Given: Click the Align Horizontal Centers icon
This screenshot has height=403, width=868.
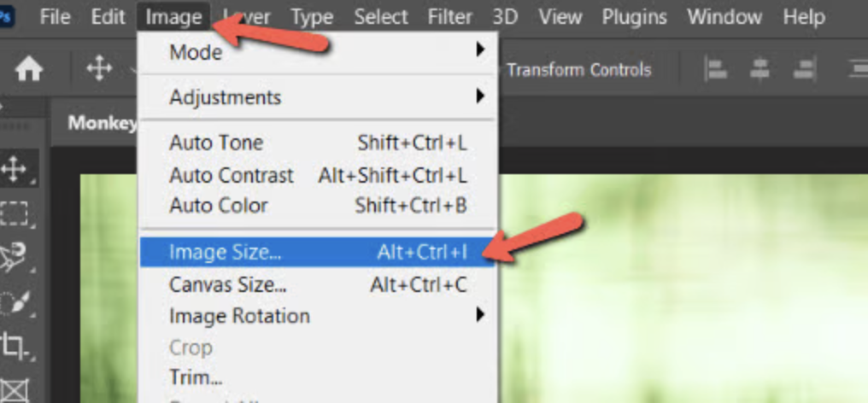Looking at the screenshot, I should point(759,70).
